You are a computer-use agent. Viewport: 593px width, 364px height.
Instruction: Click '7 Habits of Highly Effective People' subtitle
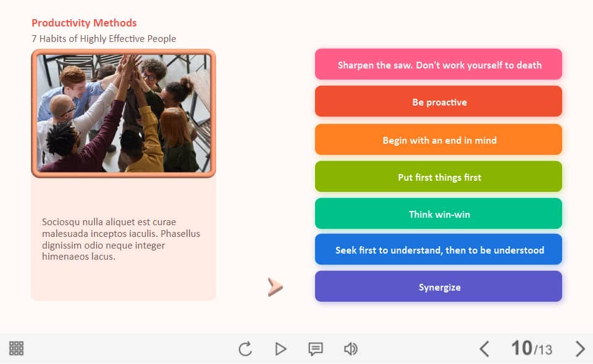point(104,39)
